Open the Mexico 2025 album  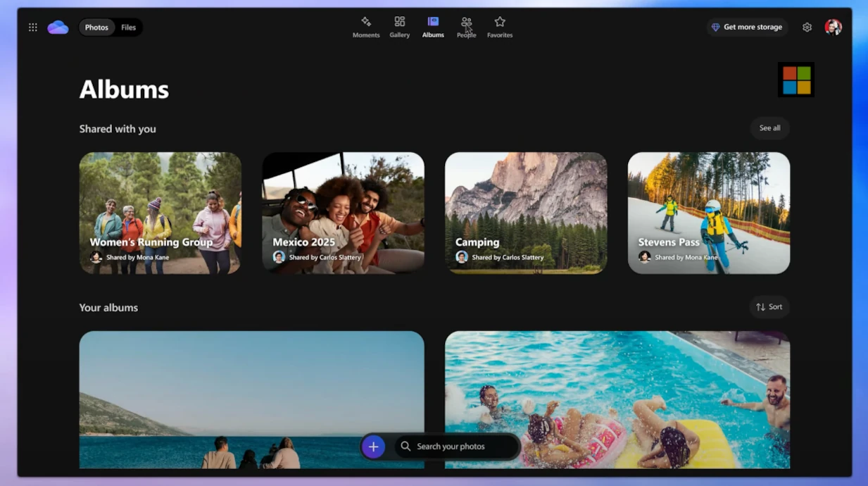click(x=343, y=213)
